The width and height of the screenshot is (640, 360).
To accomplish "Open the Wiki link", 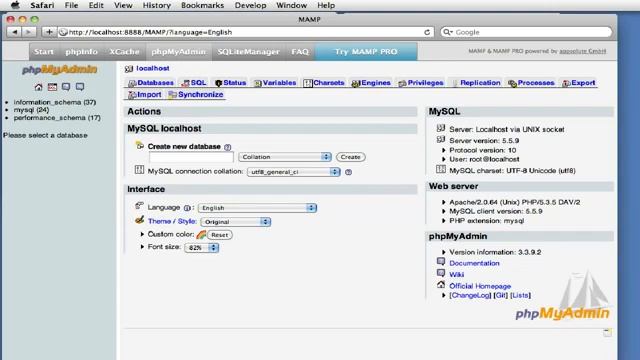I will [x=456, y=275].
